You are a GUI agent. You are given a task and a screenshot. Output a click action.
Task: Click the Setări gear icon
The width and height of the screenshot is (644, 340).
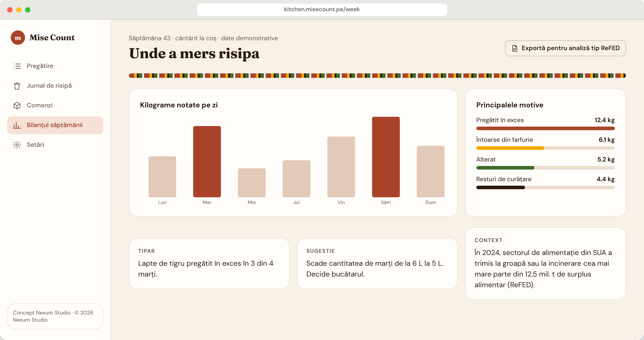tap(17, 145)
